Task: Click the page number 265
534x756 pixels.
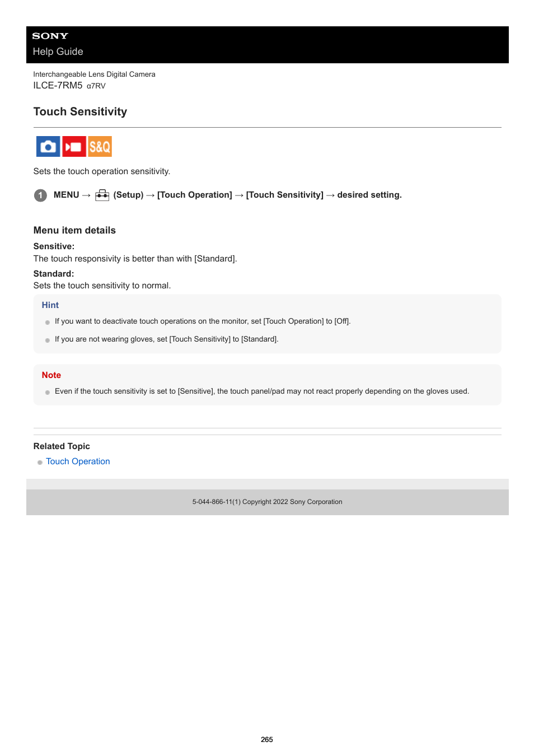Action: [x=267, y=740]
